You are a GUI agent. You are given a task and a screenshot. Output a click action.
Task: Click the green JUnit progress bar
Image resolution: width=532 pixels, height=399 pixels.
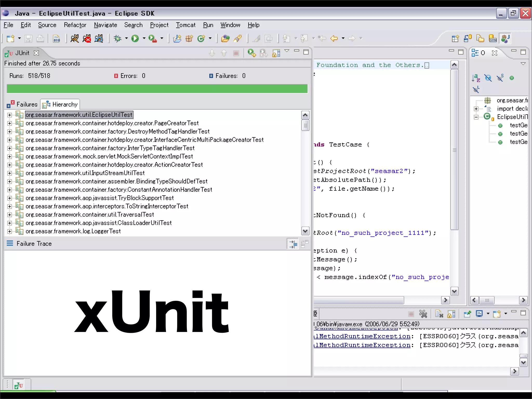pyautogui.click(x=157, y=89)
